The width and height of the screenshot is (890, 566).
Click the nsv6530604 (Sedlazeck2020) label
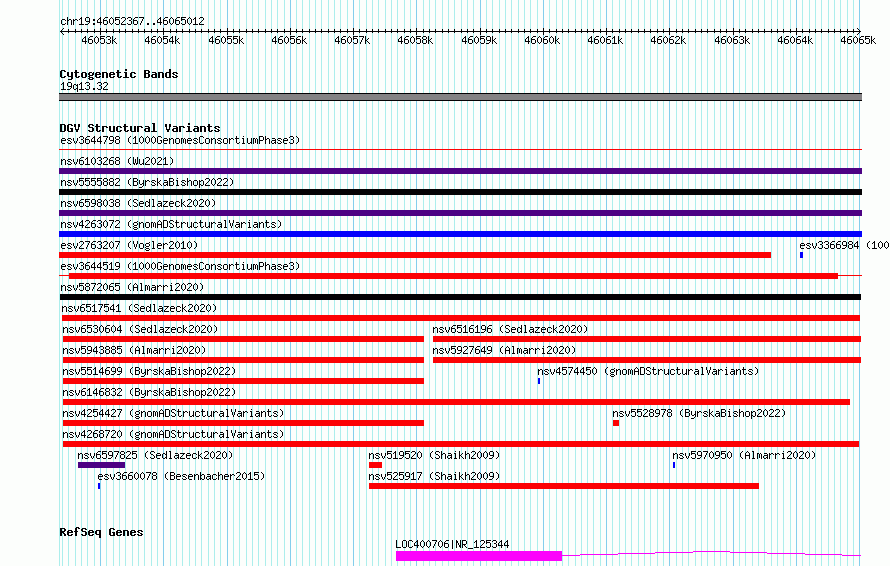[140, 329]
